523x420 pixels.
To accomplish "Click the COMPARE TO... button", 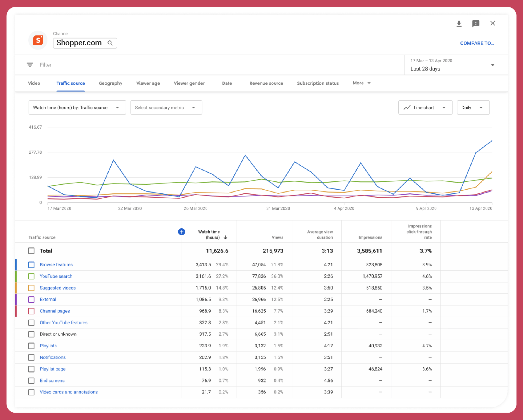I will tap(477, 43).
